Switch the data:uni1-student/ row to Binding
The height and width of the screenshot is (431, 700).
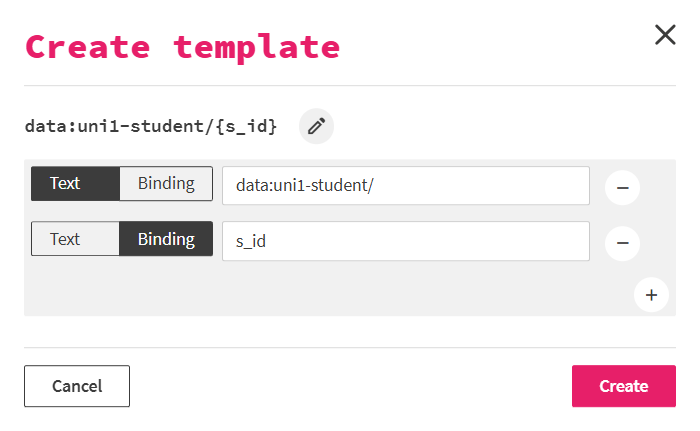coord(166,184)
